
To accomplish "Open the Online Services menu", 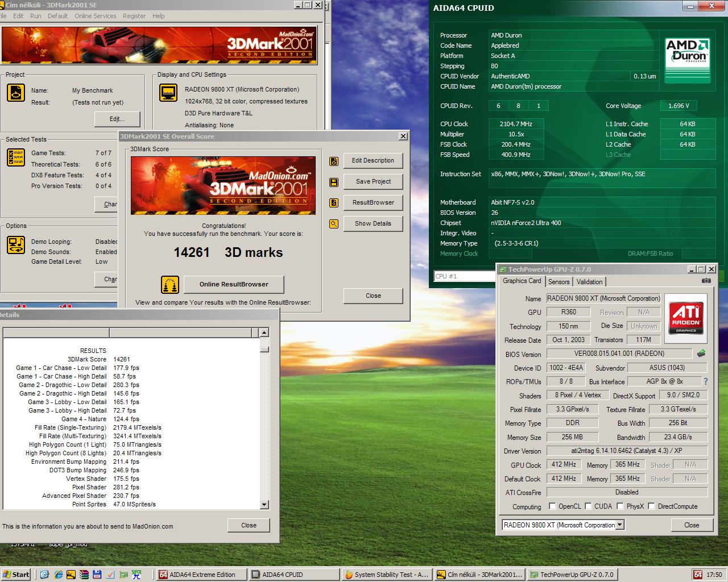I will (95, 16).
